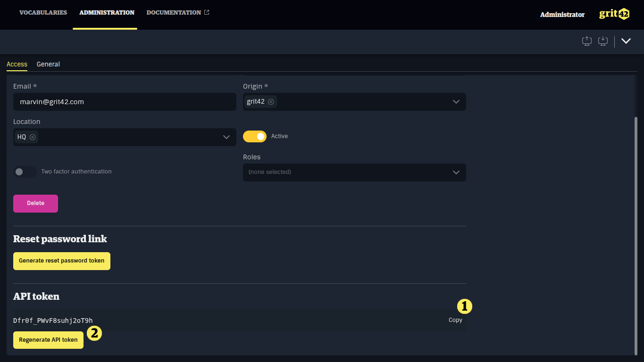Image resolution: width=644 pixels, height=362 pixels.
Task: Switch to the General tab
Action: [x=48, y=64]
